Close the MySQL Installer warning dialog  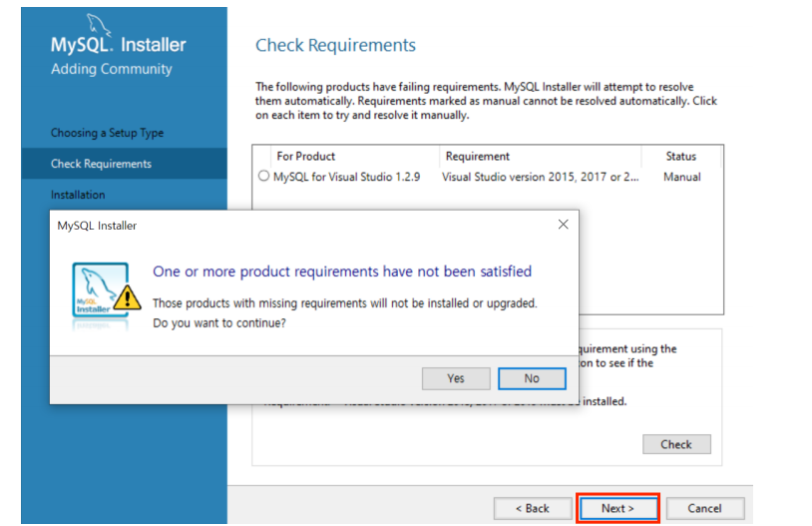point(563,225)
